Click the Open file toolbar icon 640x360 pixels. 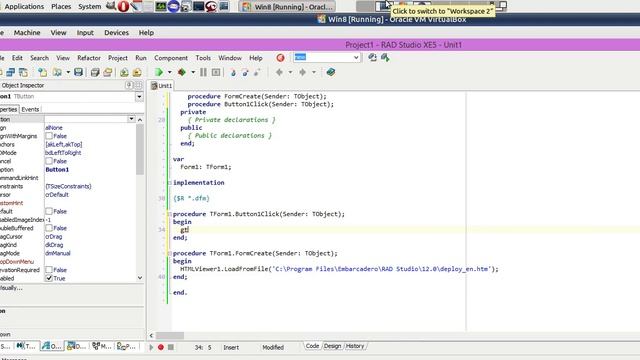tap(57, 72)
